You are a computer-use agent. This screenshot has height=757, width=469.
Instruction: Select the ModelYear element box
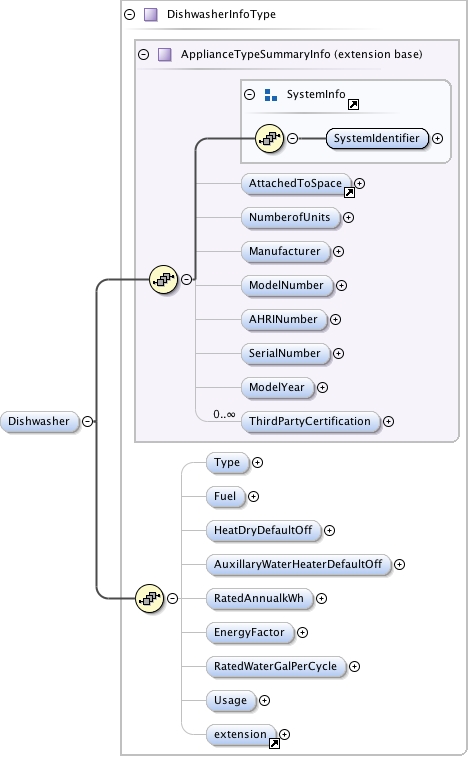tap(277, 388)
